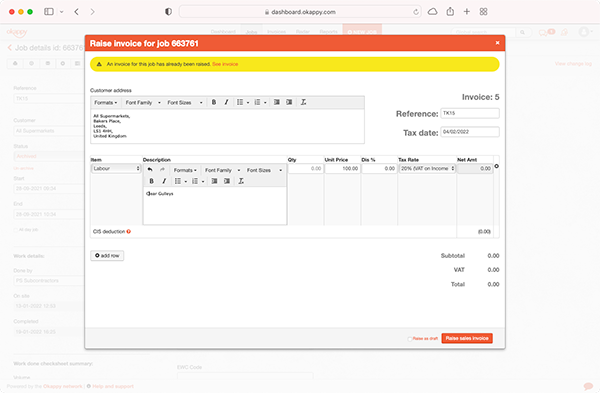600x393 pixels.
Task: Open Font Sizes dropdown in description editor
Action: click(x=264, y=170)
